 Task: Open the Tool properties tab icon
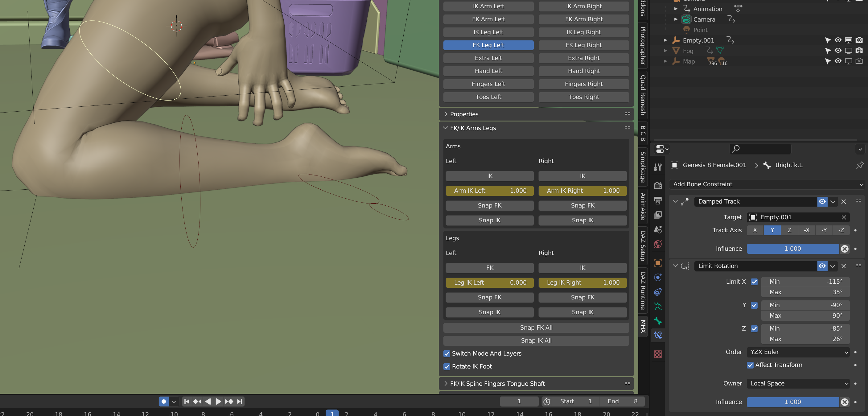(657, 167)
